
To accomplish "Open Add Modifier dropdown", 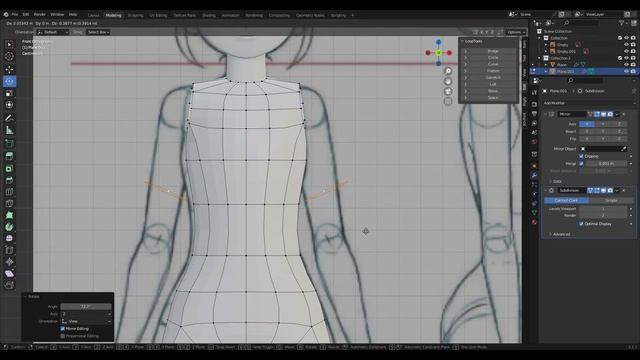I will 589,103.
